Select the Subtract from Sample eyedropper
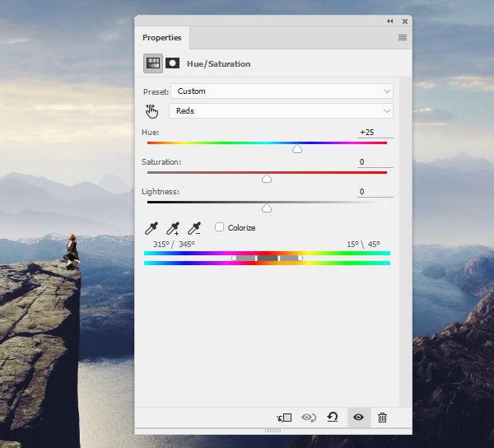494x448 pixels. pyautogui.click(x=194, y=228)
